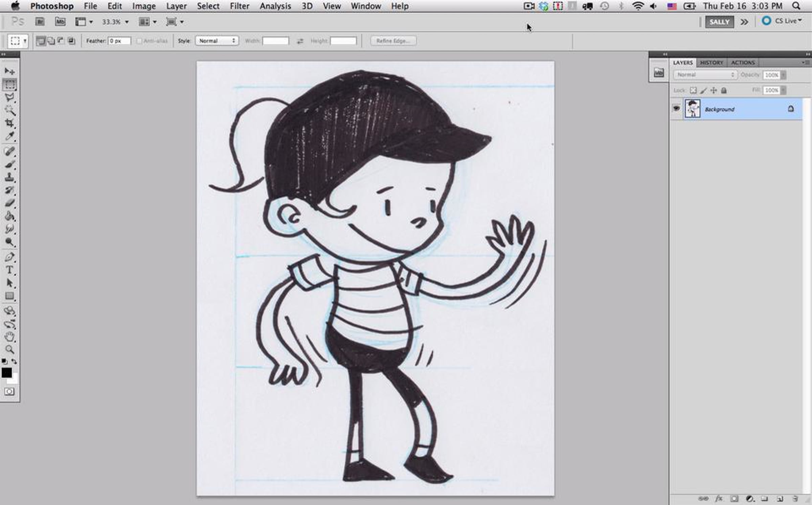Click the black foreground color swatch
Image resolution: width=812 pixels, height=505 pixels.
(x=6, y=373)
